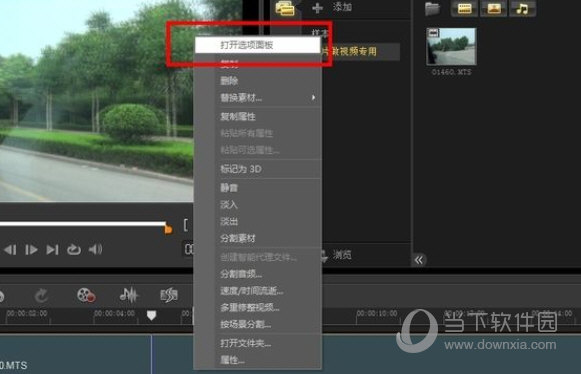The image size is (581, 374).
Task: Toggle the show audio files filter icon
Action: point(522,8)
